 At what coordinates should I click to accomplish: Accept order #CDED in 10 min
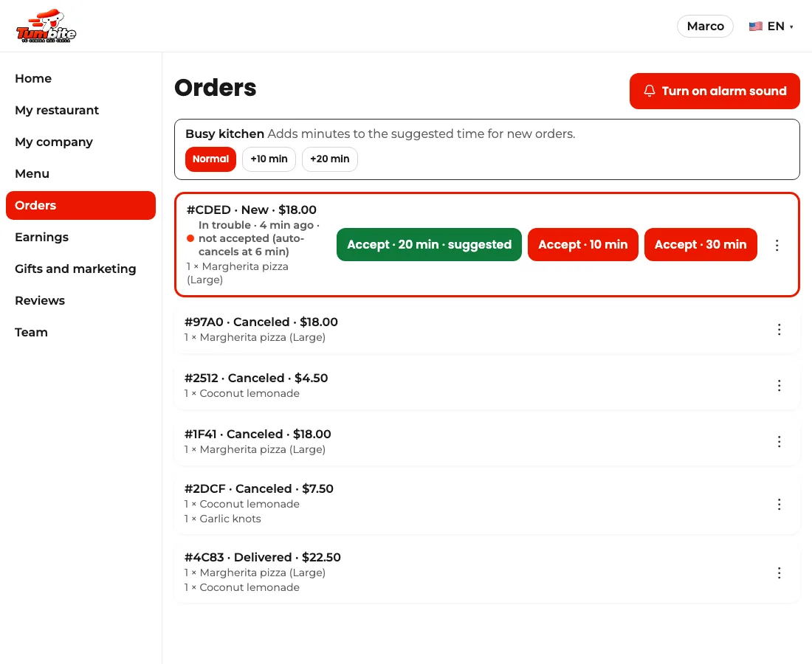[582, 245]
